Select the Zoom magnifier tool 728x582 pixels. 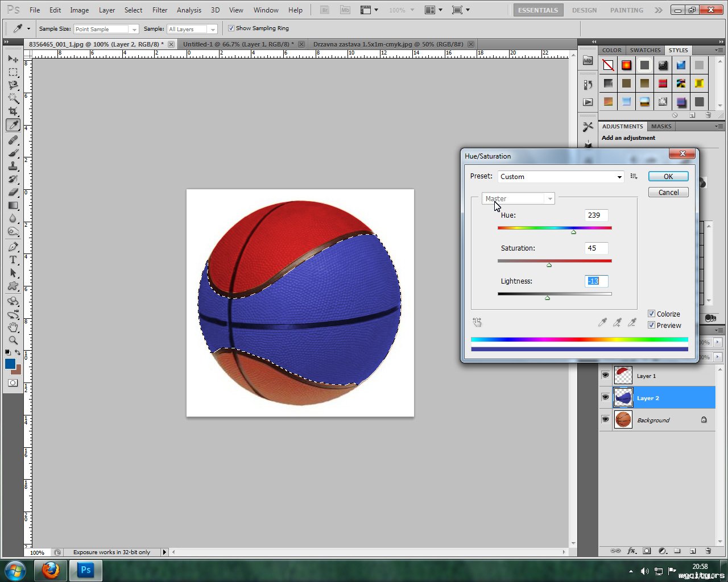(x=13, y=340)
